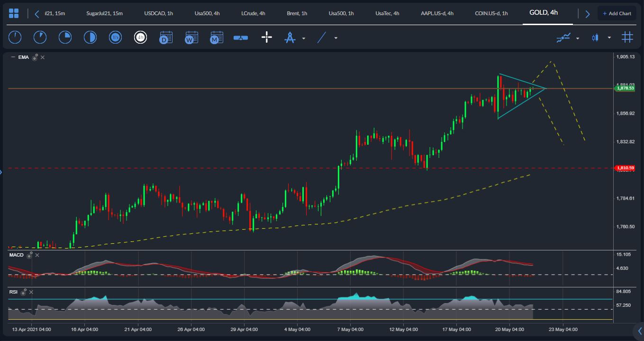Expand the line tool dropdown arrow
The height and width of the screenshot is (341, 644).
(336, 38)
